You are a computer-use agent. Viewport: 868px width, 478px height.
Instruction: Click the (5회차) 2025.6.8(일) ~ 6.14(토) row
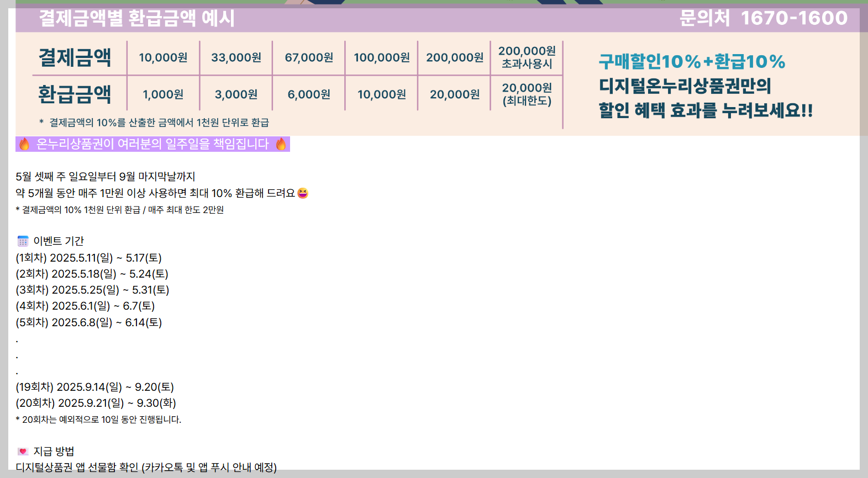pos(88,322)
